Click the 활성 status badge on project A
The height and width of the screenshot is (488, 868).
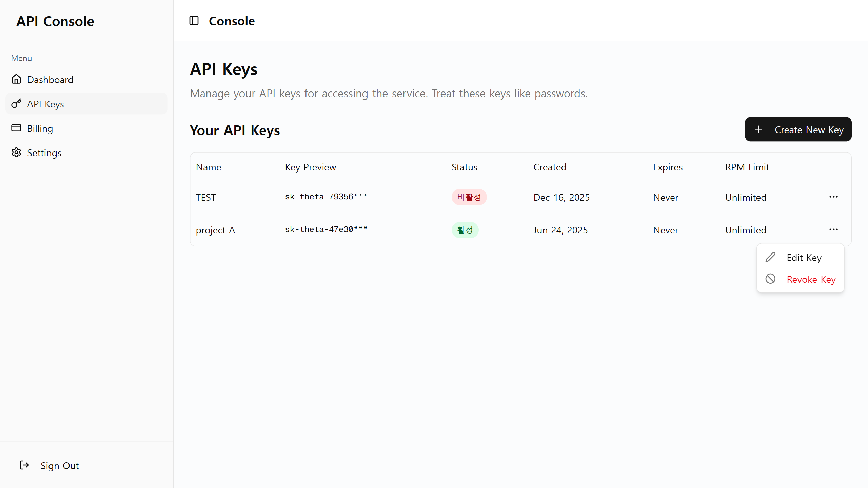pos(465,230)
